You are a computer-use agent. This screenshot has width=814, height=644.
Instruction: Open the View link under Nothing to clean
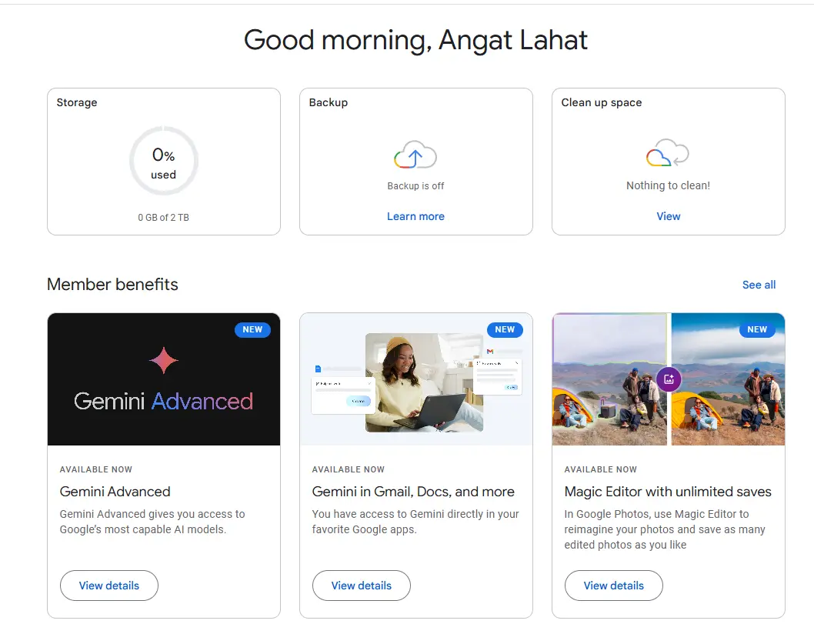coord(668,216)
